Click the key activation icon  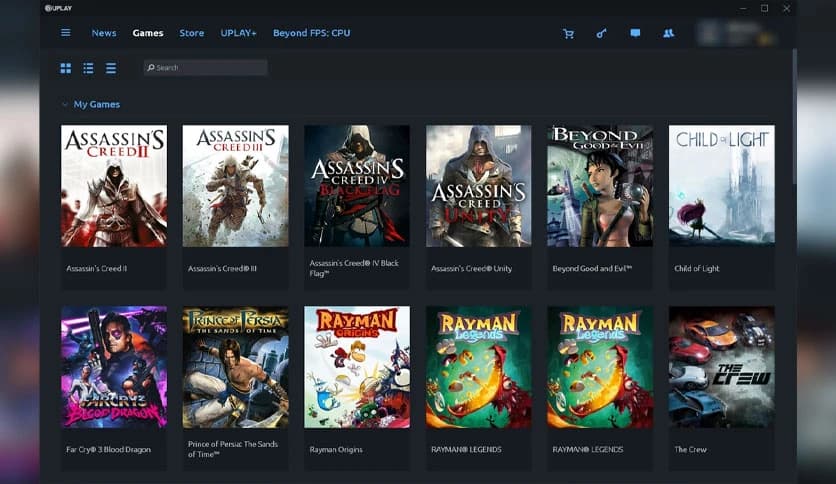click(601, 34)
